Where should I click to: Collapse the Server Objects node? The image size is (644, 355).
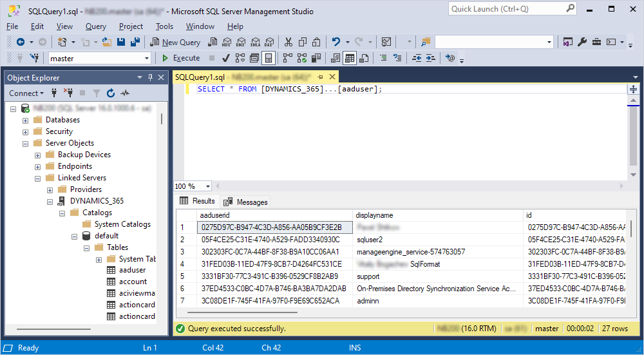(x=26, y=144)
